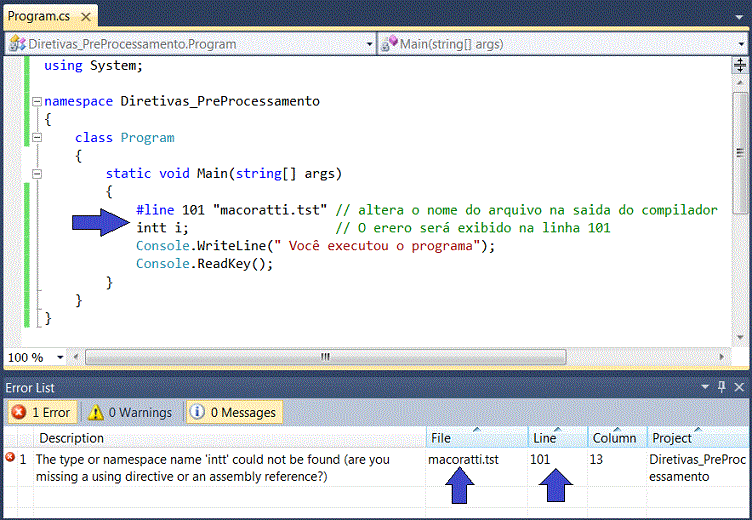Screen dimensions: 752x520
Task: Click the vertical scrollbar up arrow
Action: point(740,83)
